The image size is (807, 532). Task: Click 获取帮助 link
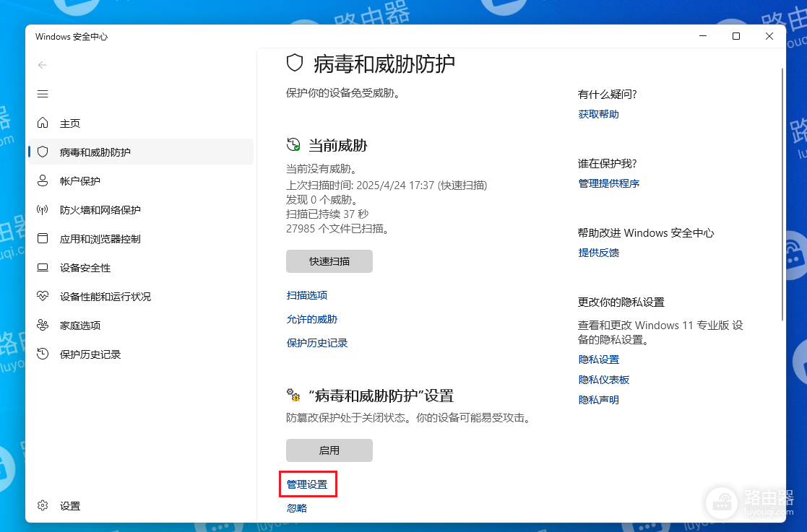(598, 114)
